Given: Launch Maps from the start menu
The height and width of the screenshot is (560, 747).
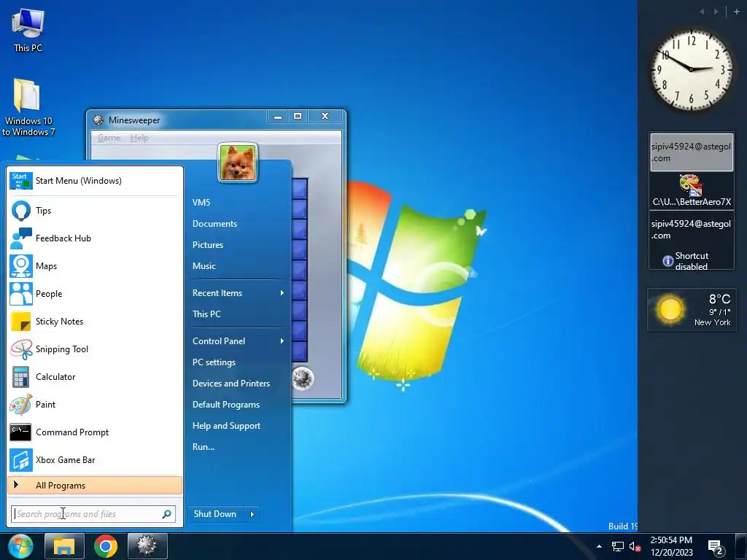Looking at the screenshot, I should pyautogui.click(x=95, y=265).
